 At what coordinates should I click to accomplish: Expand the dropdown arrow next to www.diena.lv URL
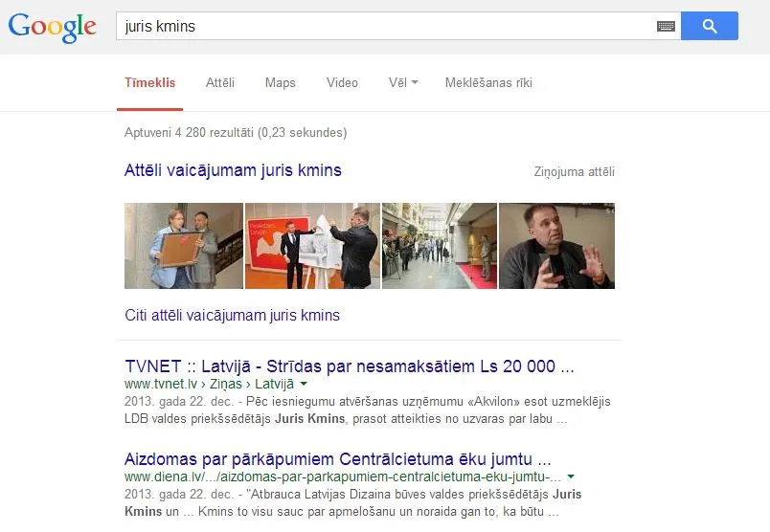tap(571, 477)
